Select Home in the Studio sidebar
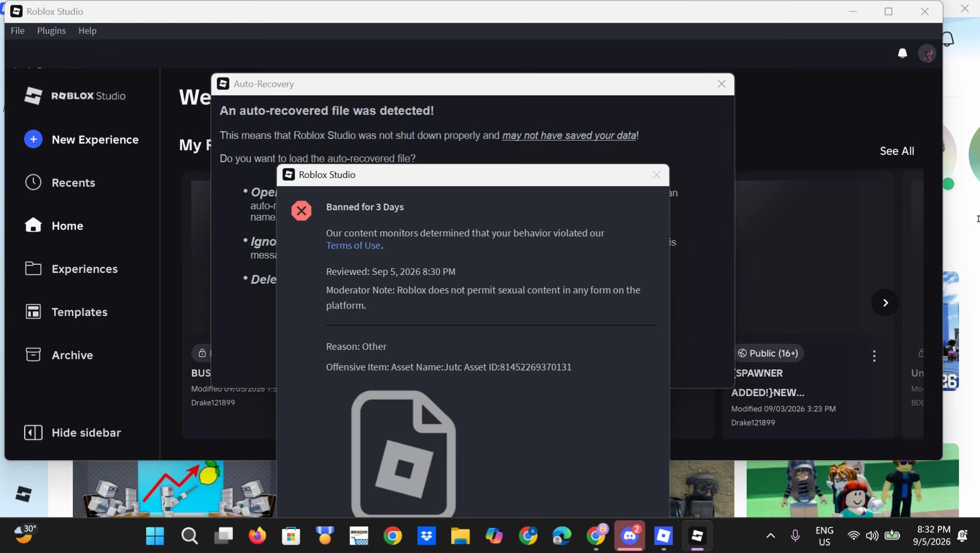 coord(54,226)
